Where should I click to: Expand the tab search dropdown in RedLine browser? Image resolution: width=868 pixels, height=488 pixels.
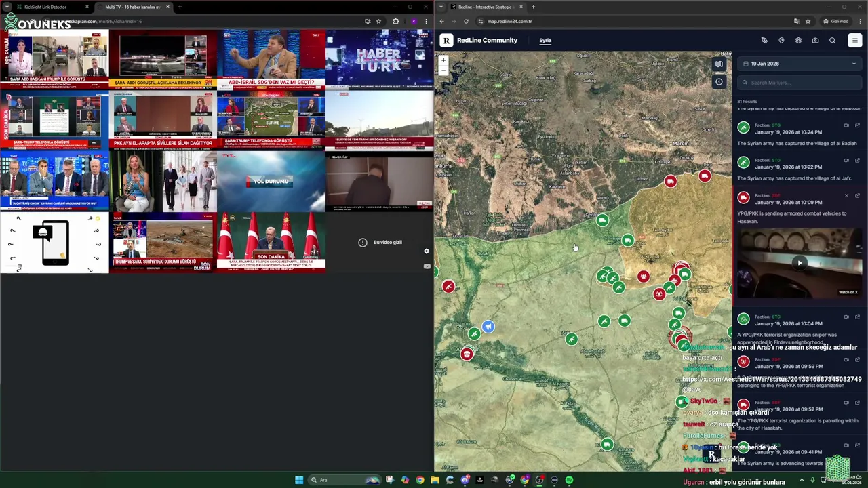442,7
